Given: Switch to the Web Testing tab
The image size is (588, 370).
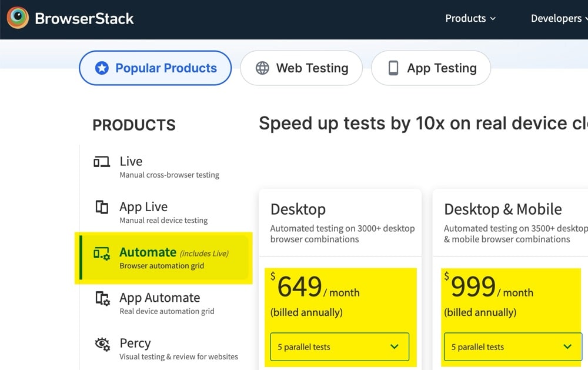Looking at the screenshot, I should point(302,68).
